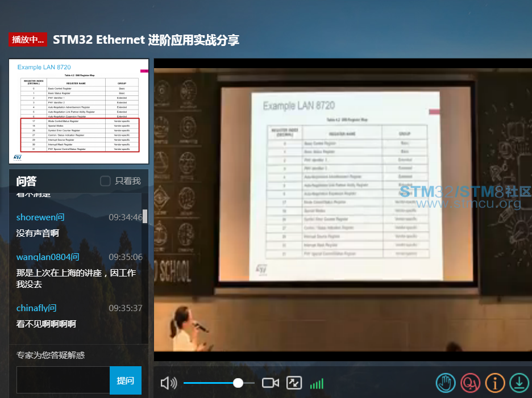Viewport: 532px width, 398px height.
Task: Click the 专家为您答疑解惑 label
Action: 51,355
